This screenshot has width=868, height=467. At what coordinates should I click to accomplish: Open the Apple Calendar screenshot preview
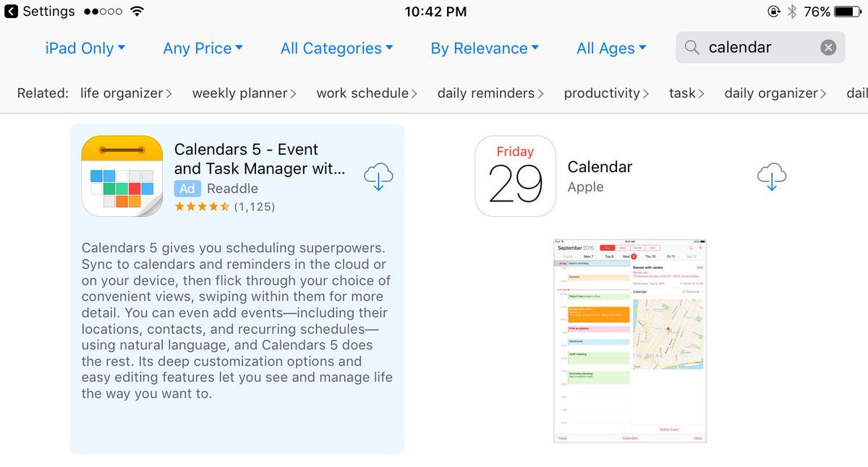coord(629,340)
